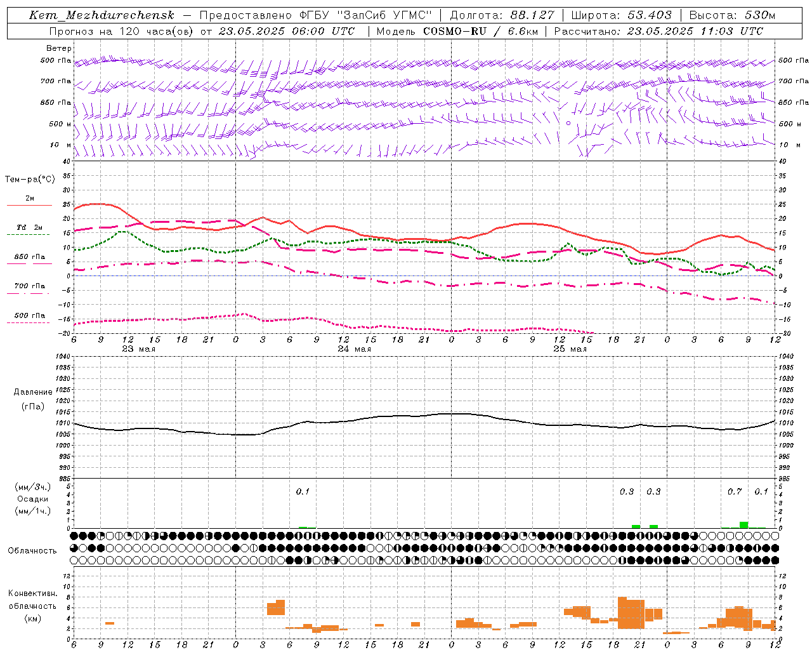Click the '25 мая' date label

(x=570, y=349)
